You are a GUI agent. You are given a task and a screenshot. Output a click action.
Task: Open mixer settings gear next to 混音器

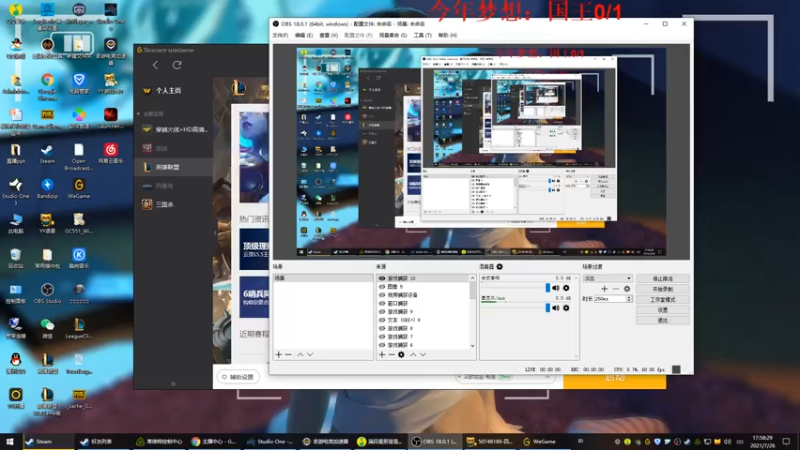pyautogui.click(x=499, y=266)
